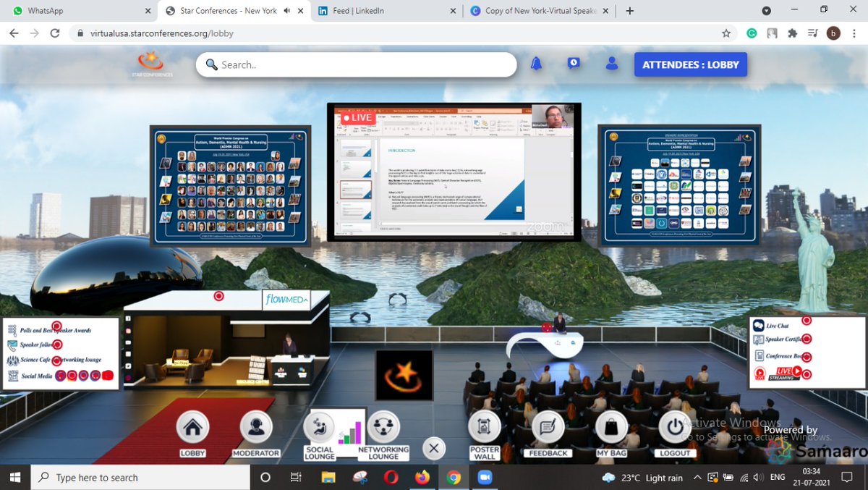This screenshot has height=490, width=868.
Task: Show hidden system tray icons
Action: point(697,477)
